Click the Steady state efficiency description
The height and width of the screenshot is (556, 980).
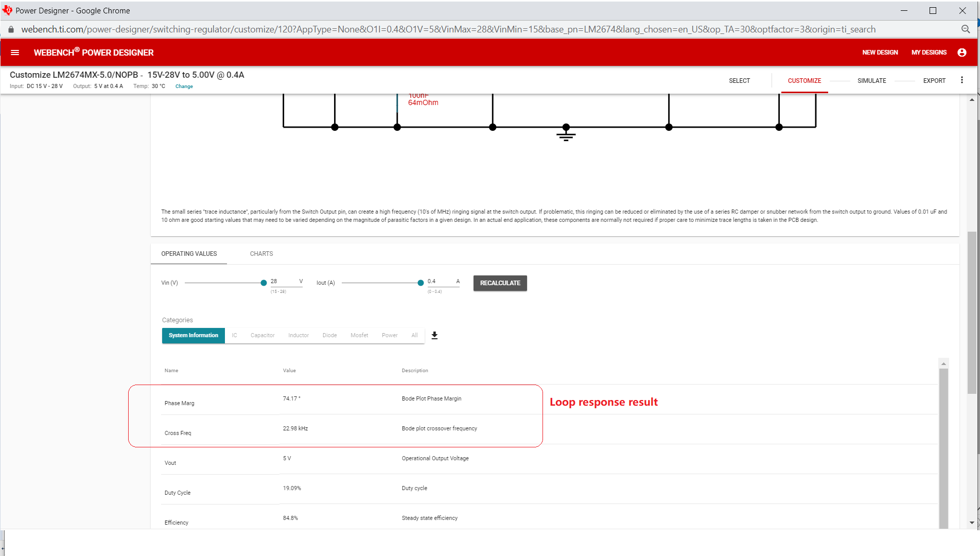429,518
